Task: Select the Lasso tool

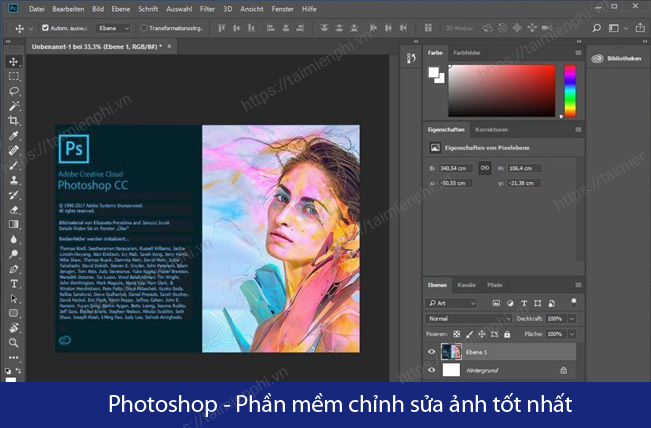Action: 13,91
